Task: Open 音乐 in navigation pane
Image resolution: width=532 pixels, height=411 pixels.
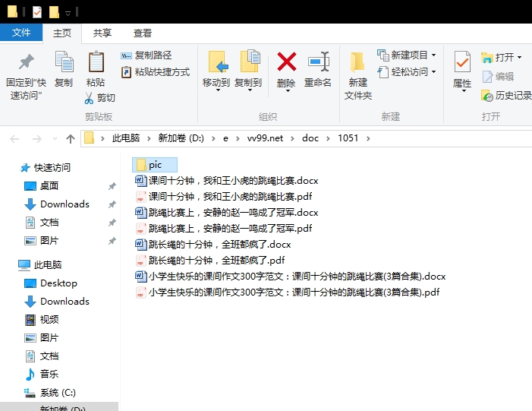Action: (x=42, y=374)
